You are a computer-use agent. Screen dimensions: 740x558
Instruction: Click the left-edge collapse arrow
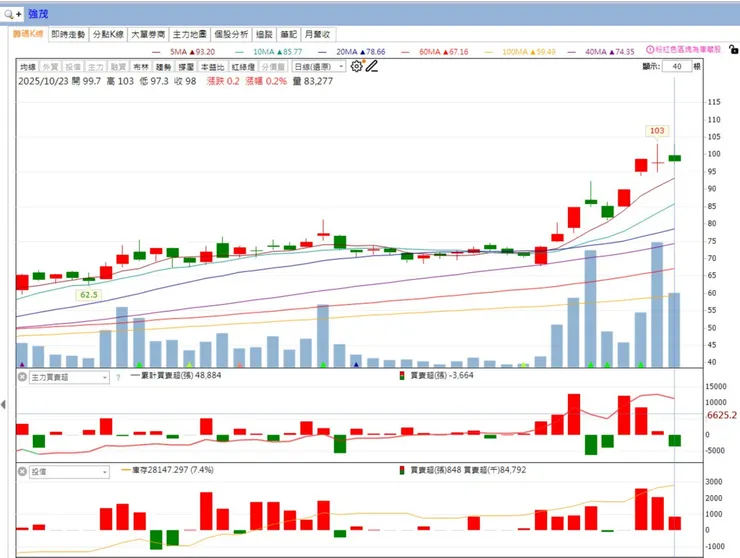click(x=3, y=405)
